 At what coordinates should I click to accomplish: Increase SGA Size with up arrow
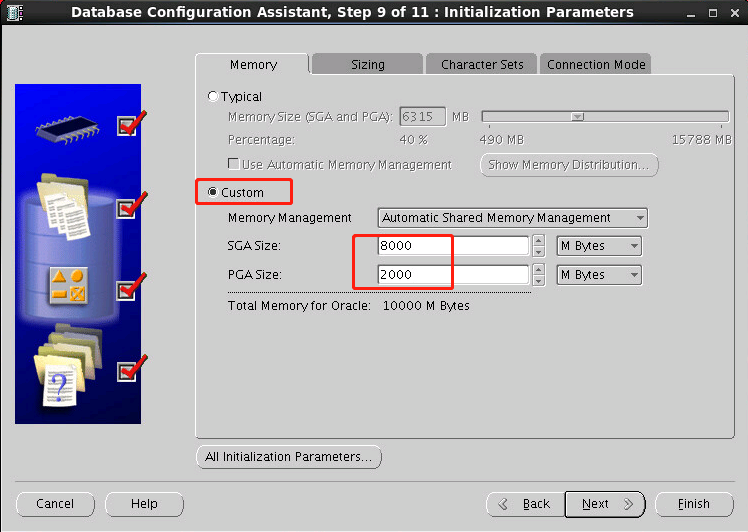[539, 240]
